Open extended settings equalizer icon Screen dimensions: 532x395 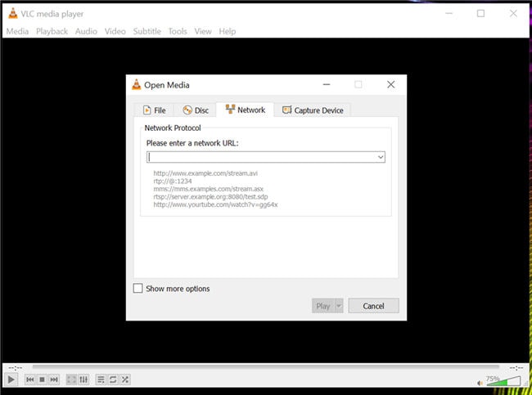[83, 379]
